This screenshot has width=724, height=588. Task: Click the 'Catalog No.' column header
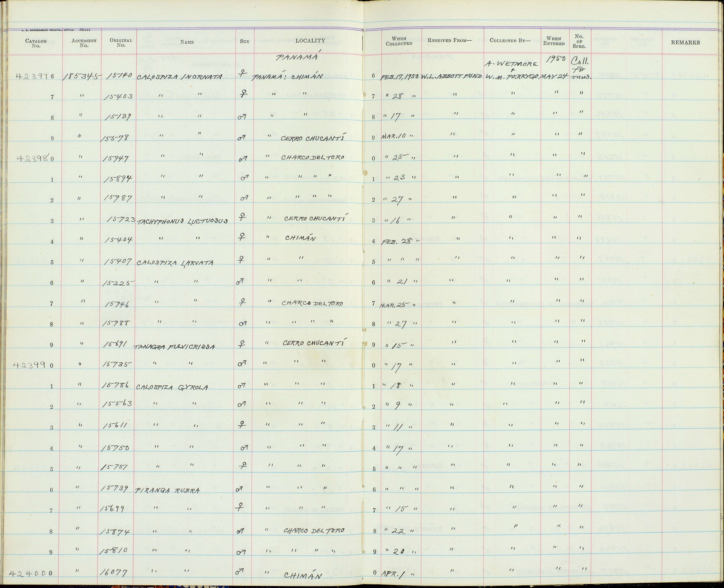tap(36, 43)
